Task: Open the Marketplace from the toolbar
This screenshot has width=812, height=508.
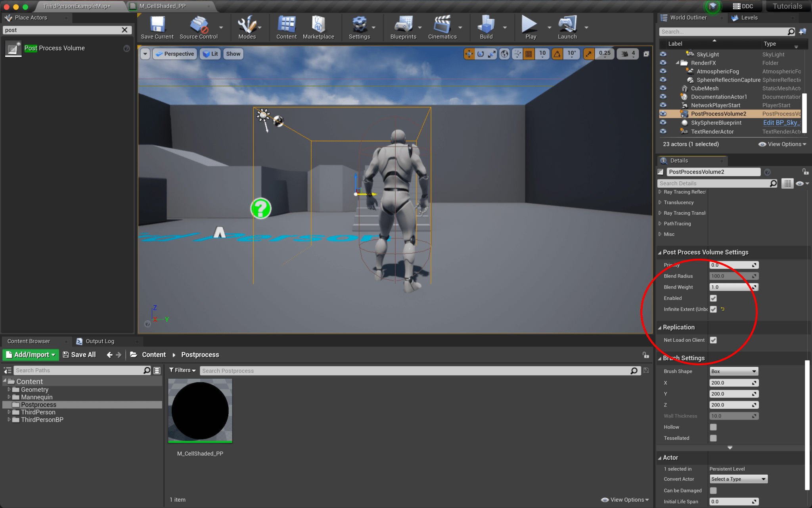Action: [x=318, y=25]
